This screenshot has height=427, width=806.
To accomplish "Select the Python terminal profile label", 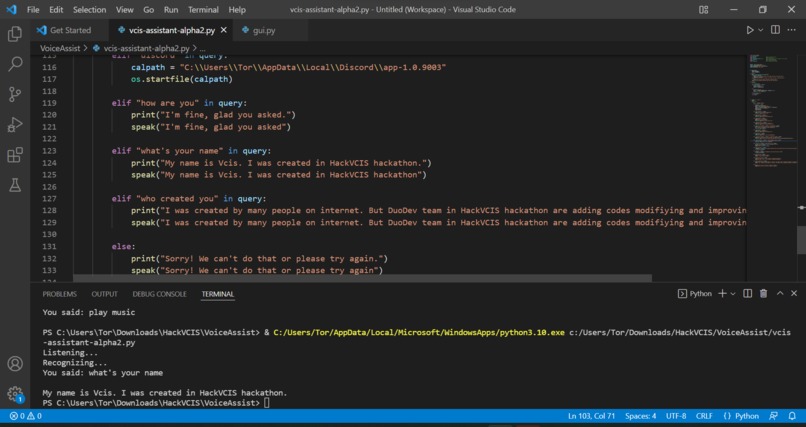I will click(695, 293).
